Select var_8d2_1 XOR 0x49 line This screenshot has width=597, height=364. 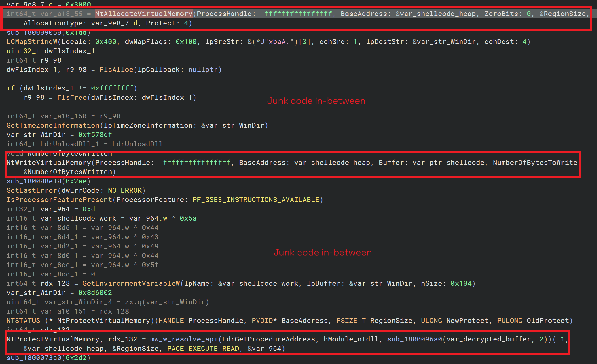tap(82, 246)
